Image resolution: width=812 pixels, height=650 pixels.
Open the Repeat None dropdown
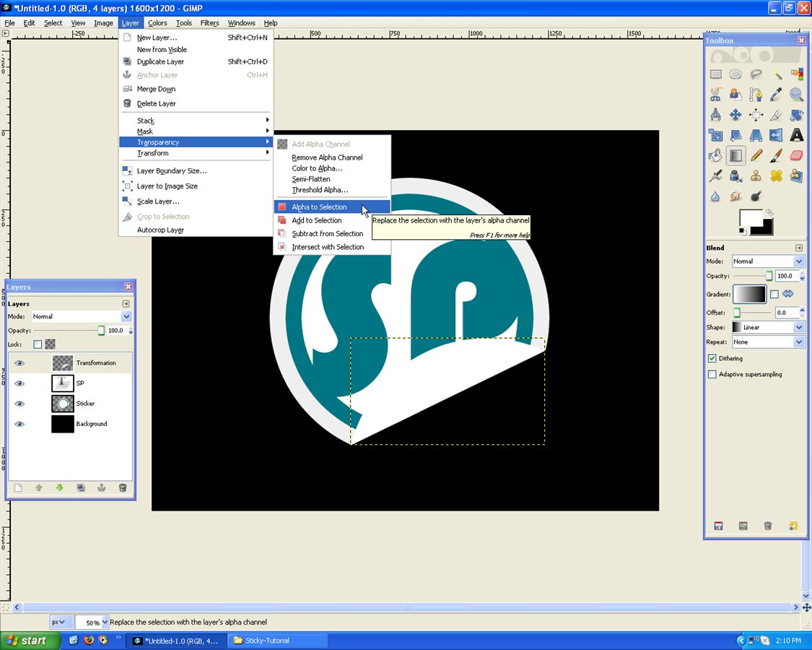[x=767, y=342]
